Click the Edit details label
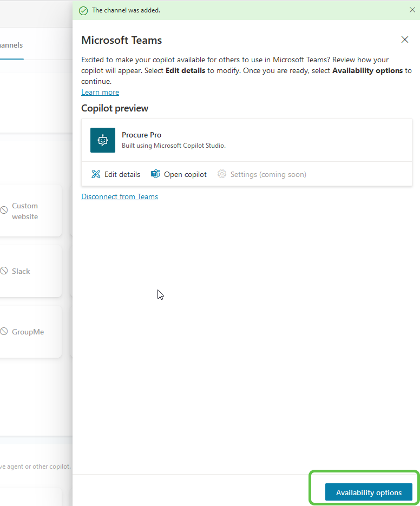This screenshot has height=506, width=420. (122, 174)
